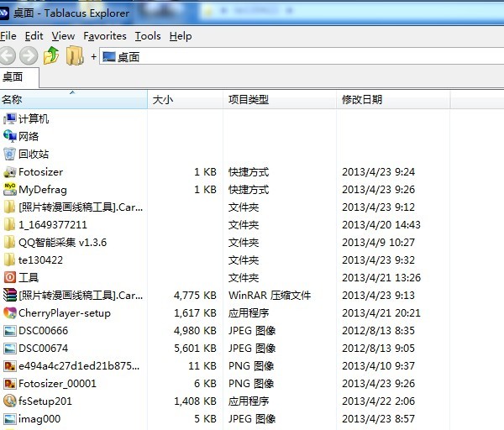Select the te130422 folder icon
504x430 pixels.
click(9, 260)
